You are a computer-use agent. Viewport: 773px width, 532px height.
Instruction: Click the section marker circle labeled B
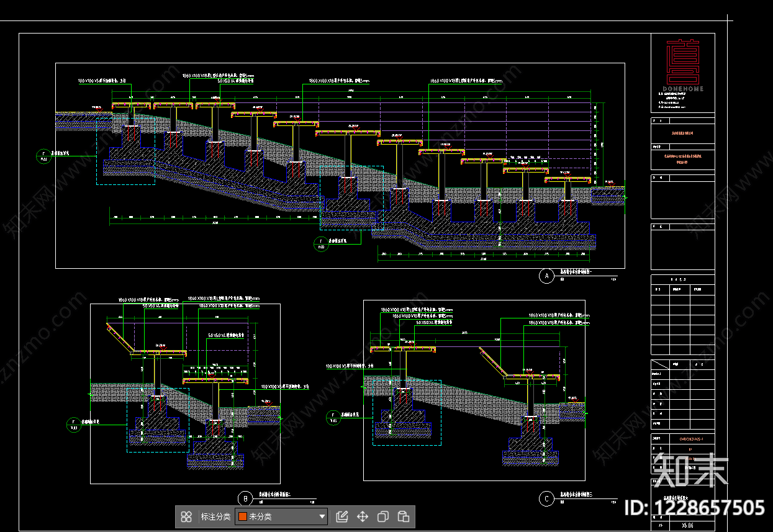click(246, 498)
